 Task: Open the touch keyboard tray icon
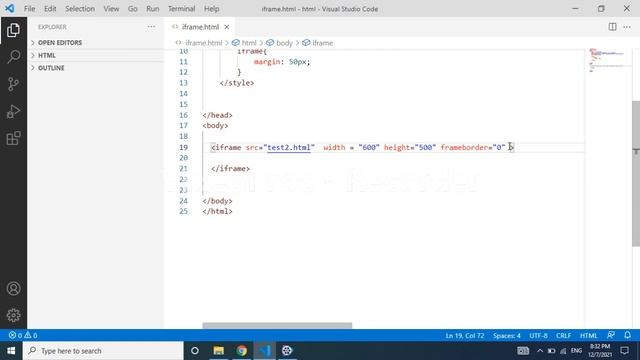(523, 351)
